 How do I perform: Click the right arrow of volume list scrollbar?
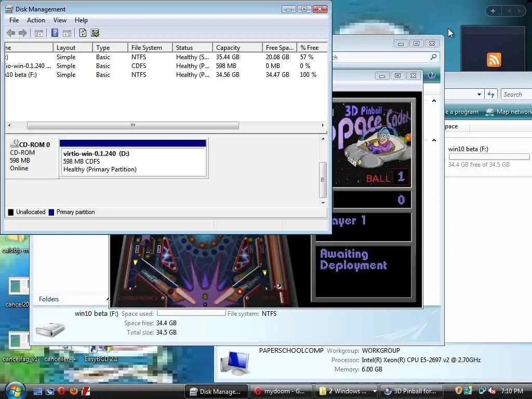pyautogui.click(x=323, y=126)
